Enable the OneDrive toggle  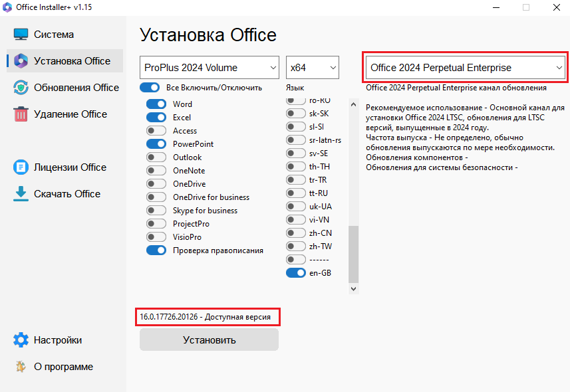156,184
